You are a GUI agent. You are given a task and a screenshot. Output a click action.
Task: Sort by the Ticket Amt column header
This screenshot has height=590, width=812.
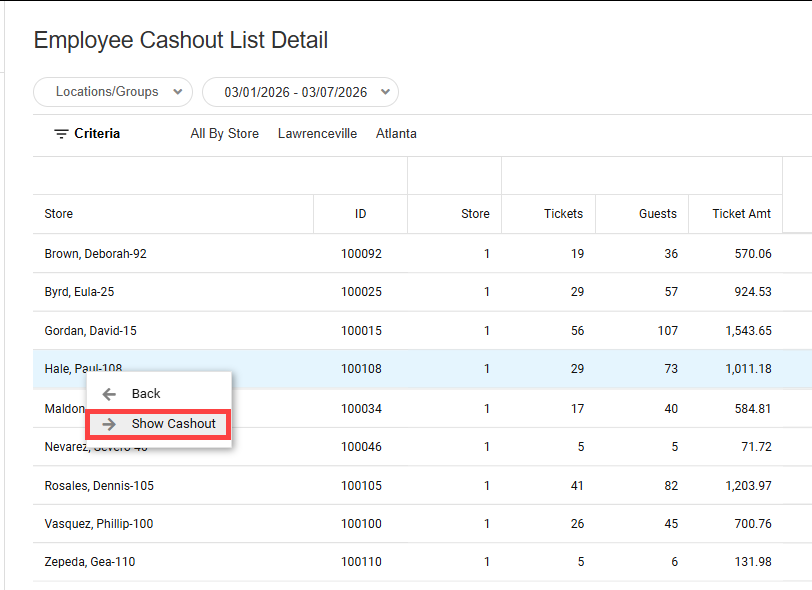[x=741, y=214]
